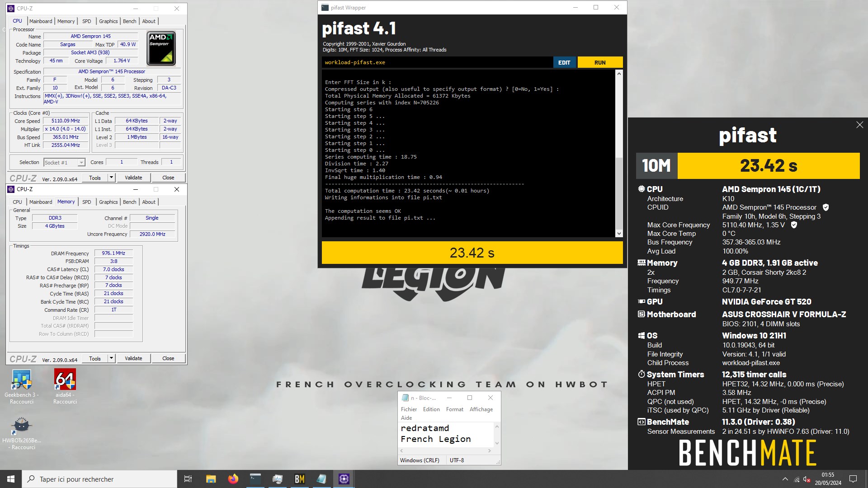Click the Windows search box
This screenshot has width=868, height=488.
pyautogui.click(x=99, y=479)
